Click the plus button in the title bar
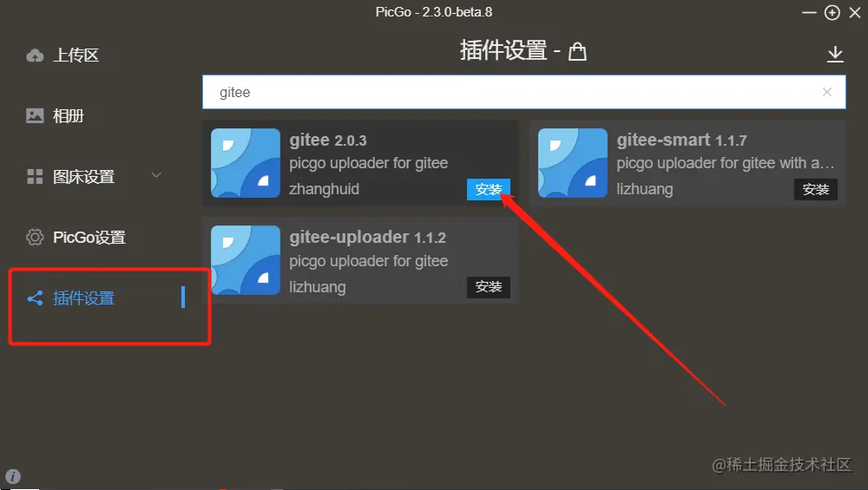Screen dimensions: 868x490 [832, 13]
